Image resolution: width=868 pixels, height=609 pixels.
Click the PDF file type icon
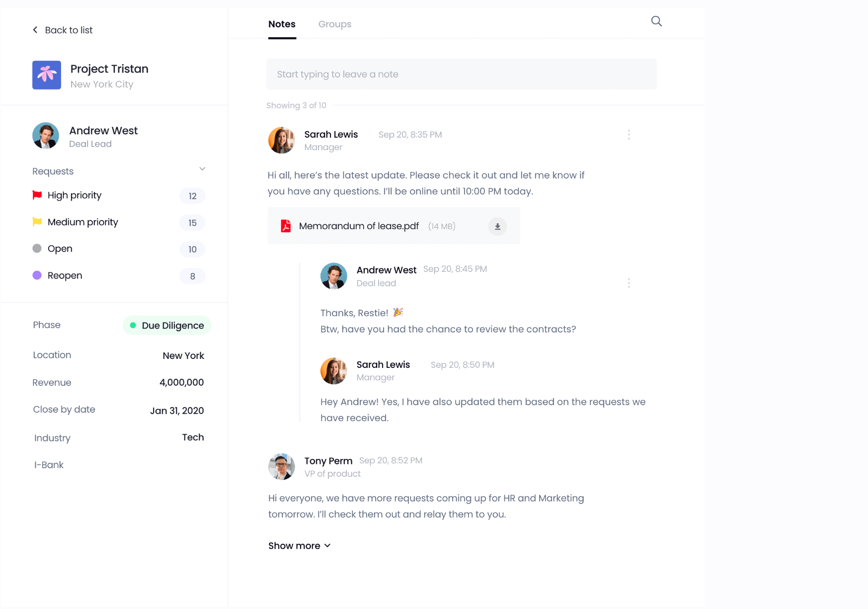point(286,226)
